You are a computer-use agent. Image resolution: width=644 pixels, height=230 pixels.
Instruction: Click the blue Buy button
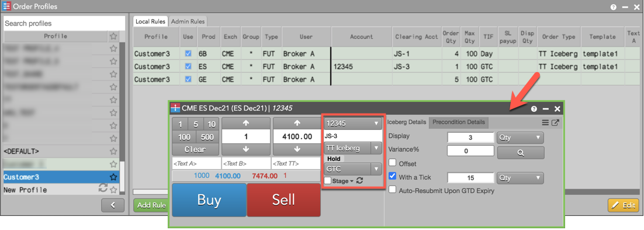tap(209, 200)
